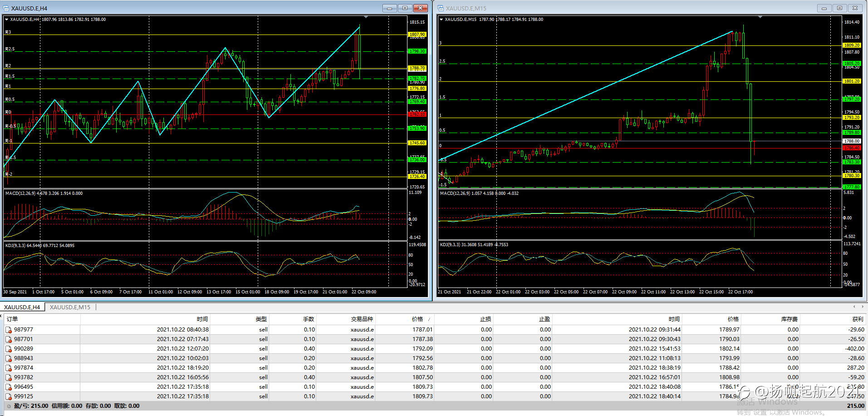868x416 pixels.
Task: Switch to the XAUUSD.E,M15 tab
Action: click(x=70, y=307)
